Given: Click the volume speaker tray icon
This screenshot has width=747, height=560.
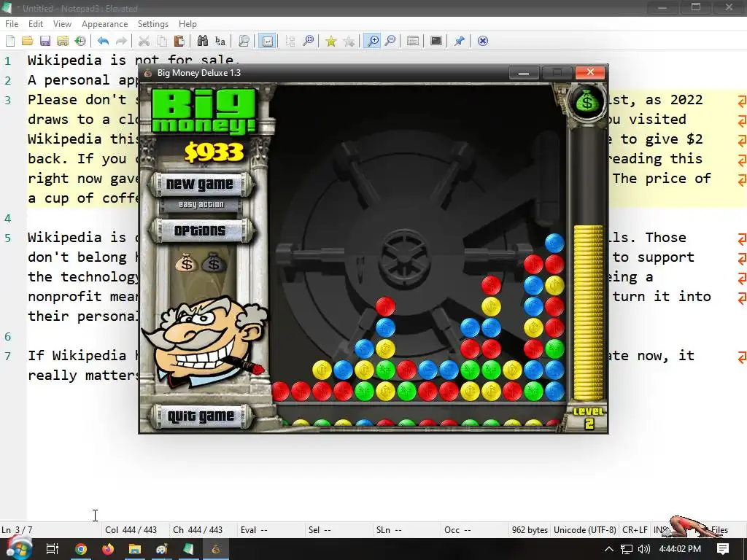Looking at the screenshot, I should click(x=643, y=549).
